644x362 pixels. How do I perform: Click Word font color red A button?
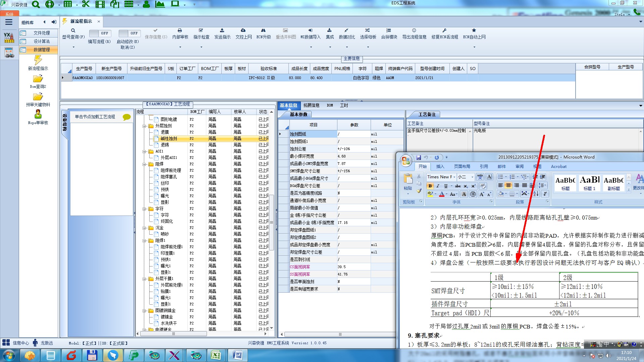click(x=442, y=194)
